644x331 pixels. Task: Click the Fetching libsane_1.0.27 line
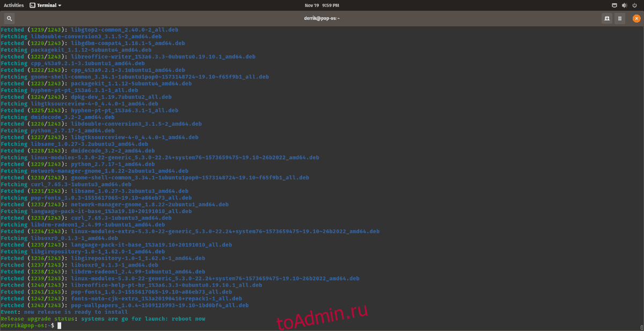point(74,144)
